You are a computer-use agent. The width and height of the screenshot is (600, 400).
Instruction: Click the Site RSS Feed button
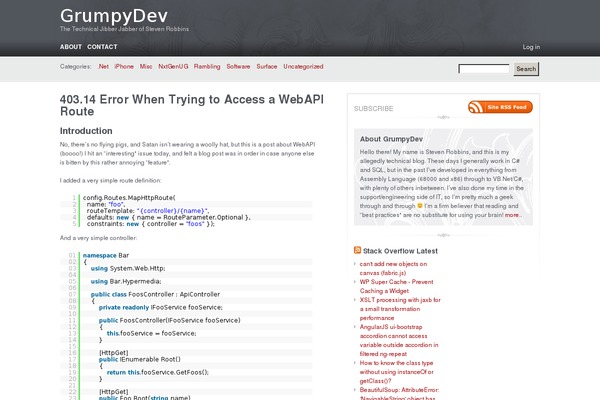(x=500, y=107)
